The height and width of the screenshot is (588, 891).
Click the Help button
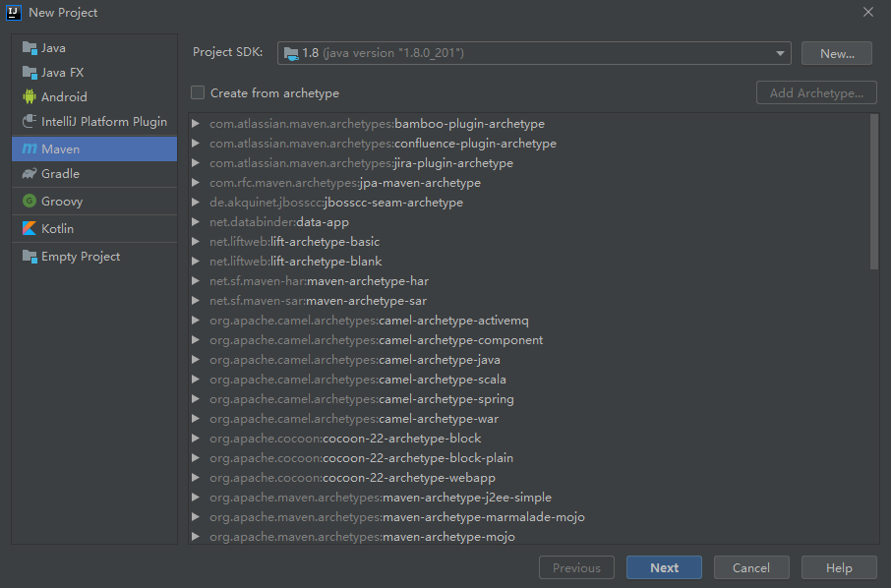[x=839, y=567]
